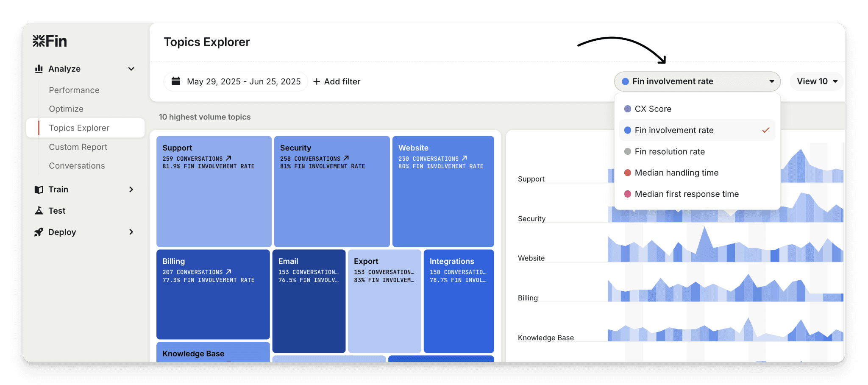Screen dimensions: 868x385
Task: Open Billing conversations arrow icon
Action: coord(228,272)
